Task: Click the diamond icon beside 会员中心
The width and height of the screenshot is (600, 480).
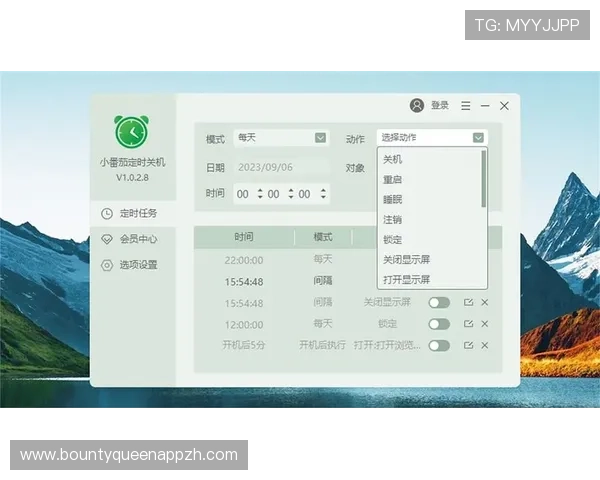Action: click(x=106, y=239)
